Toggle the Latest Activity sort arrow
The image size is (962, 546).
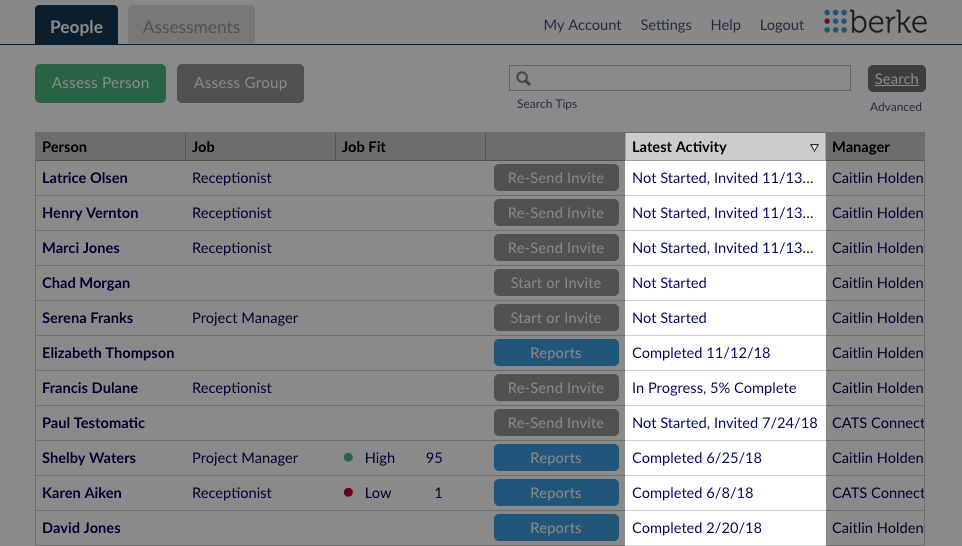814,148
